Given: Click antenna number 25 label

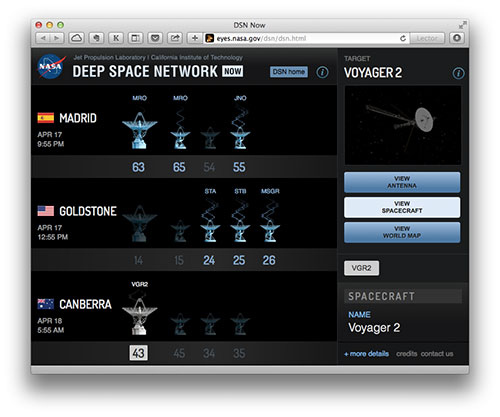Looking at the screenshot, I should (x=239, y=260).
